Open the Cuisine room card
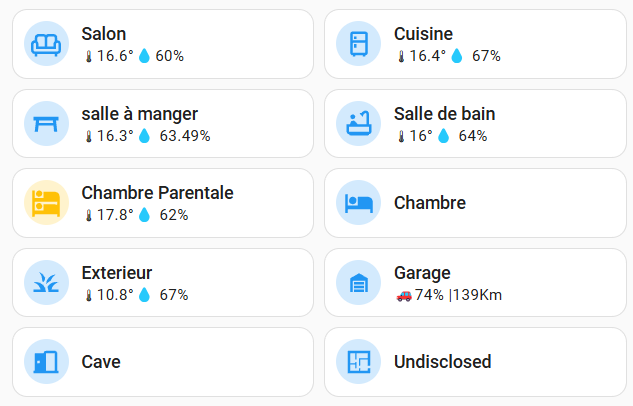The height and width of the screenshot is (406, 633). 476,44
